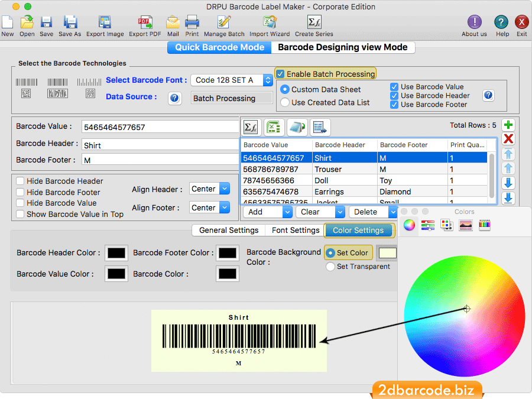Expand the Add dropdown arrow

(287, 212)
